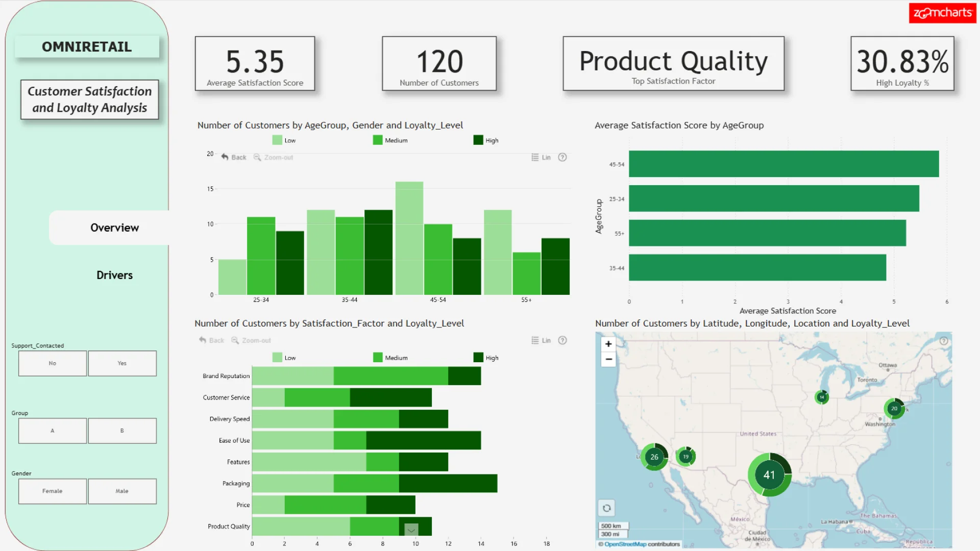Image resolution: width=980 pixels, height=551 pixels.
Task: Click the Number of Customers card
Action: 439,63
